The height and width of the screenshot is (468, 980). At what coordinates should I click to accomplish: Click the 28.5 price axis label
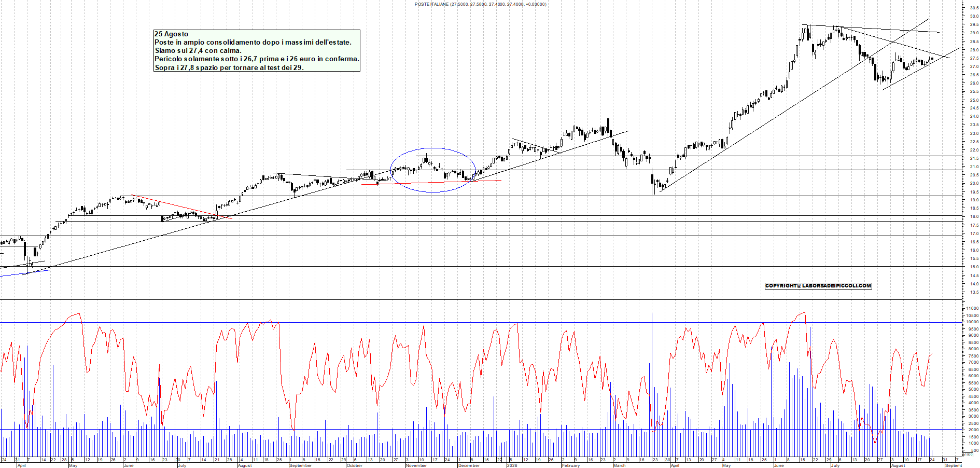pyautogui.click(x=974, y=41)
